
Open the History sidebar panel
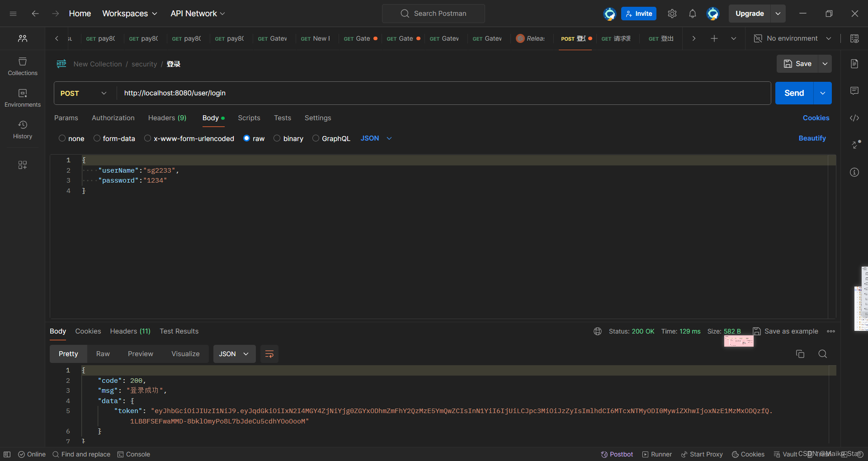click(23, 130)
